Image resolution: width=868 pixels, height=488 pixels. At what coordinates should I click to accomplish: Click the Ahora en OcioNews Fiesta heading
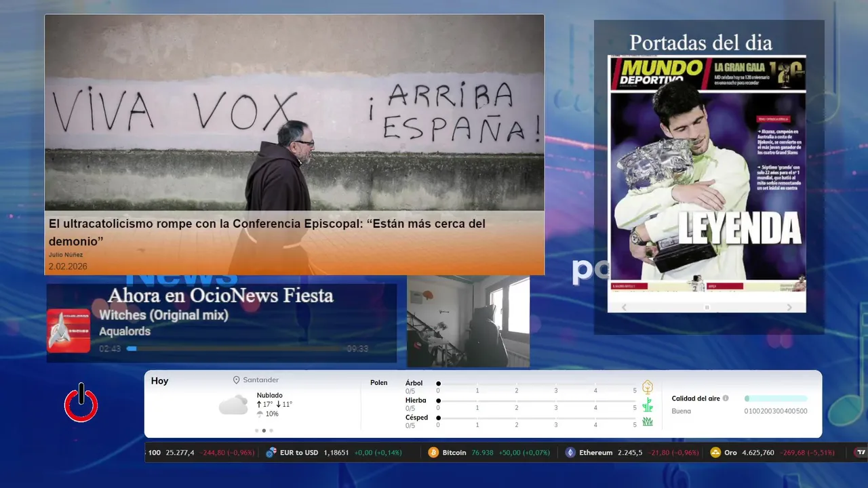220,296
